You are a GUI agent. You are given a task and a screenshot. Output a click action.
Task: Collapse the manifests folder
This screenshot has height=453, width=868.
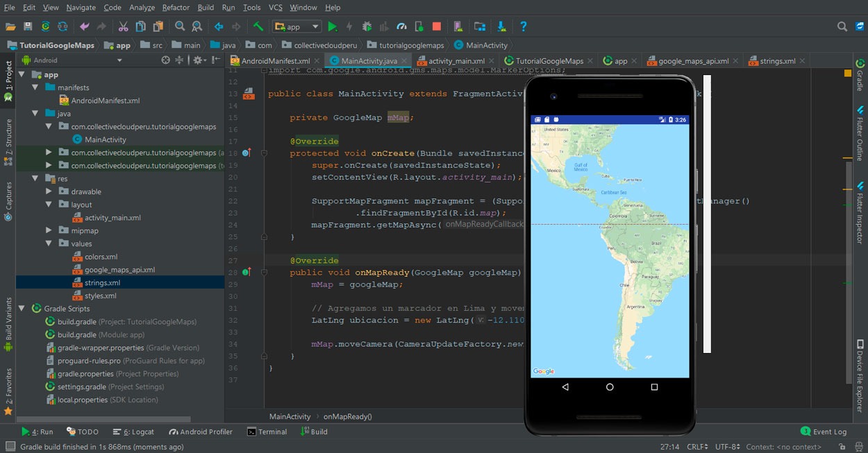point(35,87)
